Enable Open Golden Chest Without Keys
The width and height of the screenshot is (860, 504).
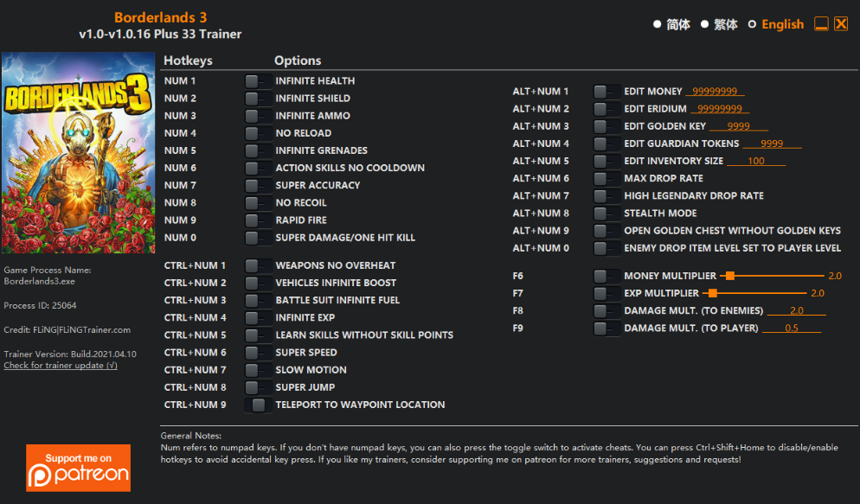tap(606, 231)
